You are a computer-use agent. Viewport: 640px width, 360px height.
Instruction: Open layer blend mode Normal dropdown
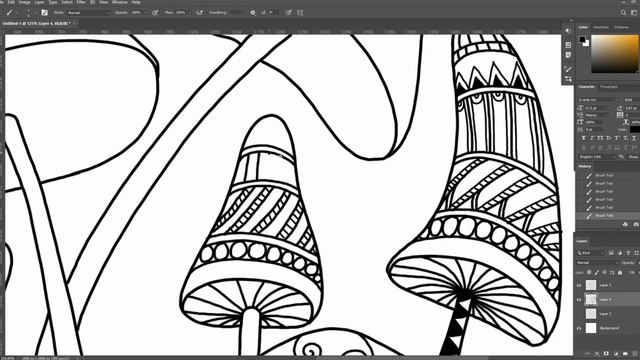point(598,262)
